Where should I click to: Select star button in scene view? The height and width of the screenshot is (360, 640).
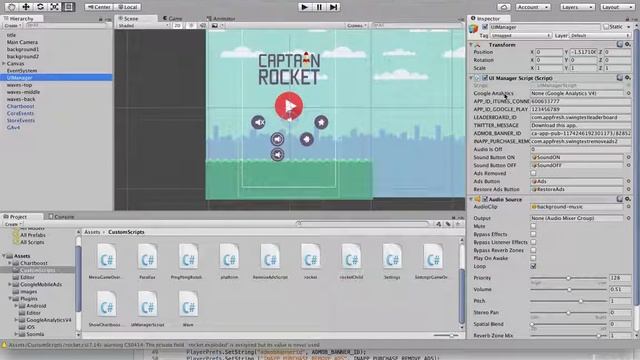coord(321,122)
